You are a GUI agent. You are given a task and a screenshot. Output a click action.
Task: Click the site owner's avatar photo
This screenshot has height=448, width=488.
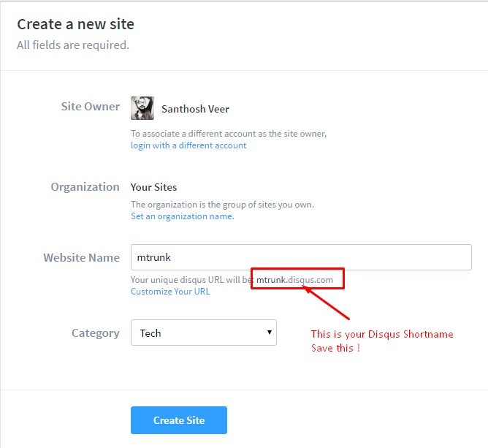[x=142, y=108]
